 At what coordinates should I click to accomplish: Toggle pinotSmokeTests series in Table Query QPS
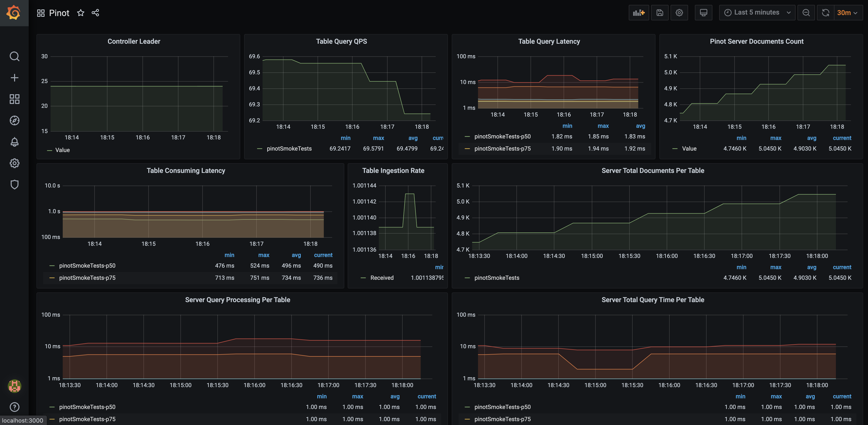289,149
